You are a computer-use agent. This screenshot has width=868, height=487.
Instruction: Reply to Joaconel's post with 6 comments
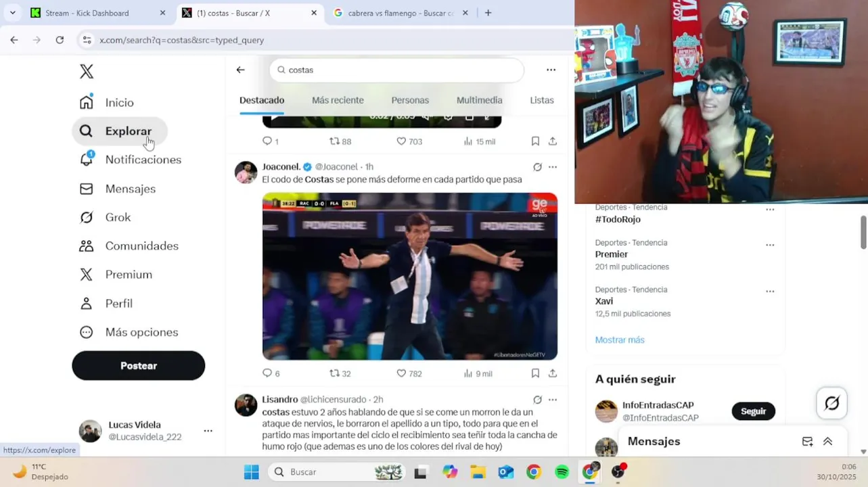coord(271,373)
